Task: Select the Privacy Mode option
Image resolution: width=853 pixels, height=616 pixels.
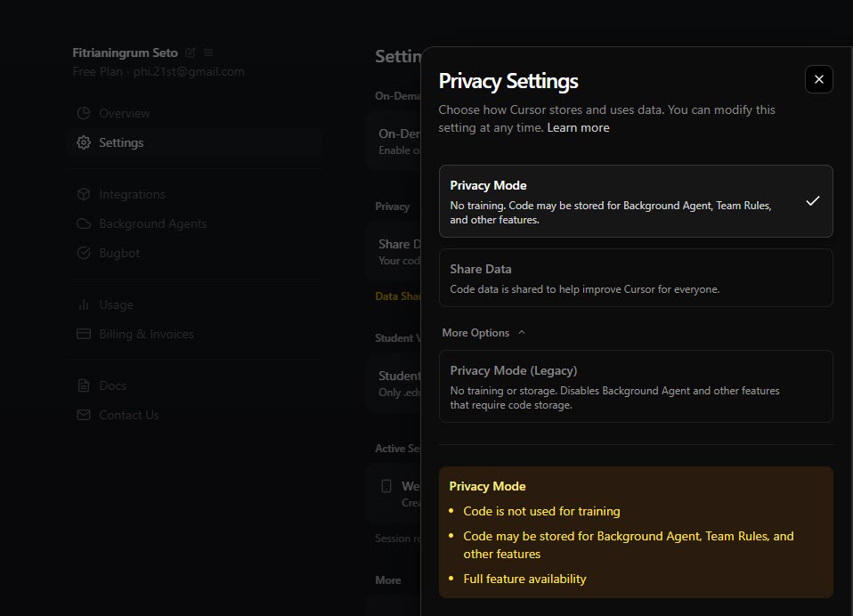Action: 636,201
